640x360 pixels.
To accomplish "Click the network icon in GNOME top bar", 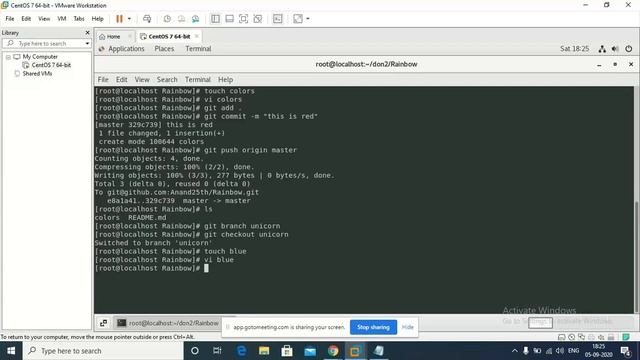I will [602, 49].
